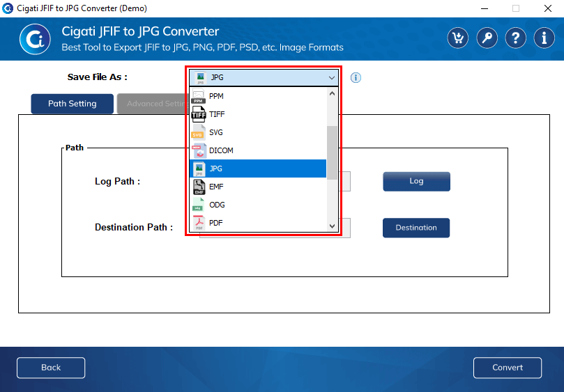Choose ODG from the format list

click(258, 205)
